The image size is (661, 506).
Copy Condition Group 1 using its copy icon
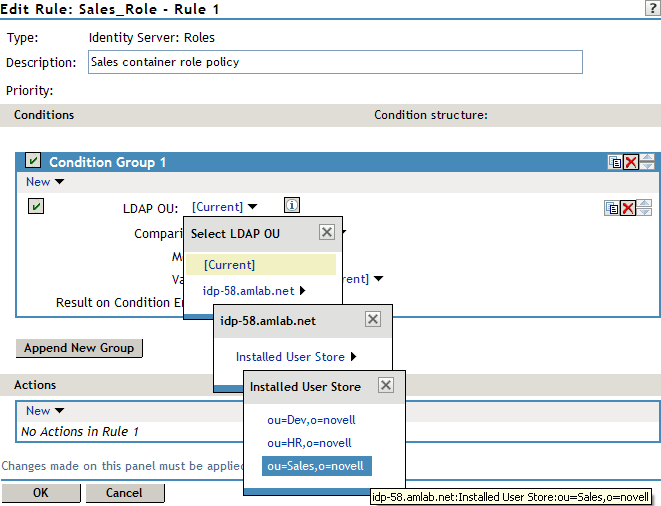[x=615, y=162]
